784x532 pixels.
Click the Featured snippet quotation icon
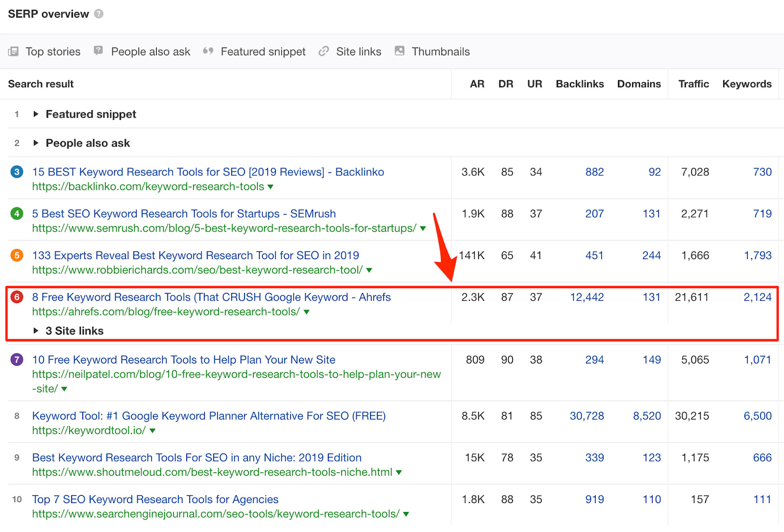[x=208, y=51]
